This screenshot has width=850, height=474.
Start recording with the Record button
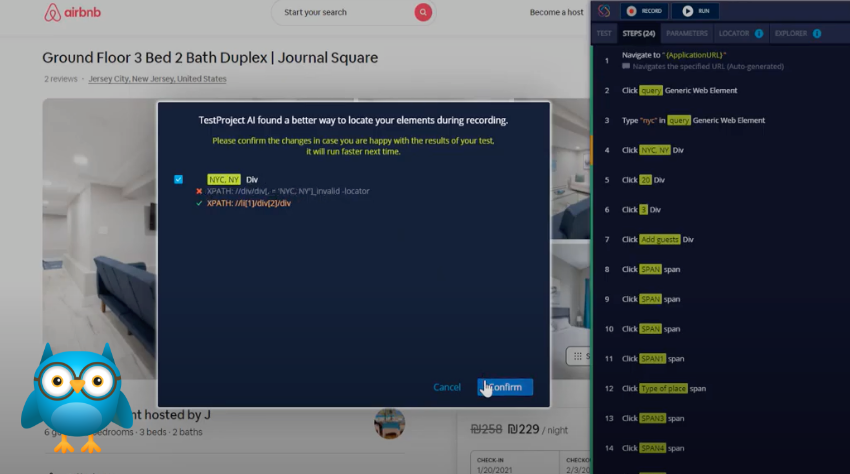point(645,11)
